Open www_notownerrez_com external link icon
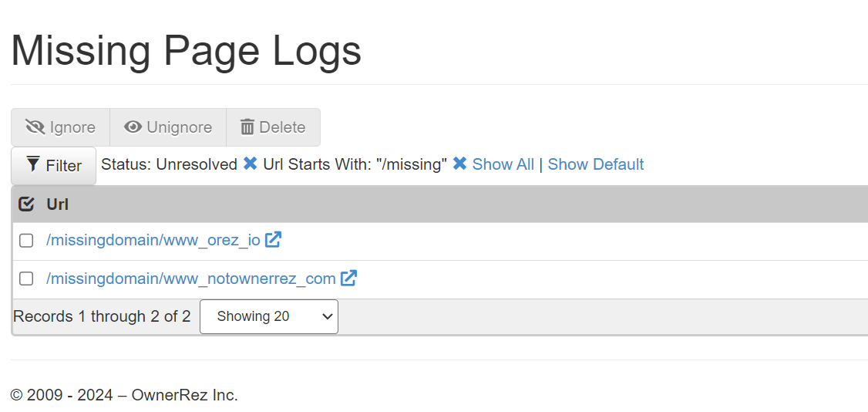The height and width of the screenshot is (412, 868). [x=348, y=278]
